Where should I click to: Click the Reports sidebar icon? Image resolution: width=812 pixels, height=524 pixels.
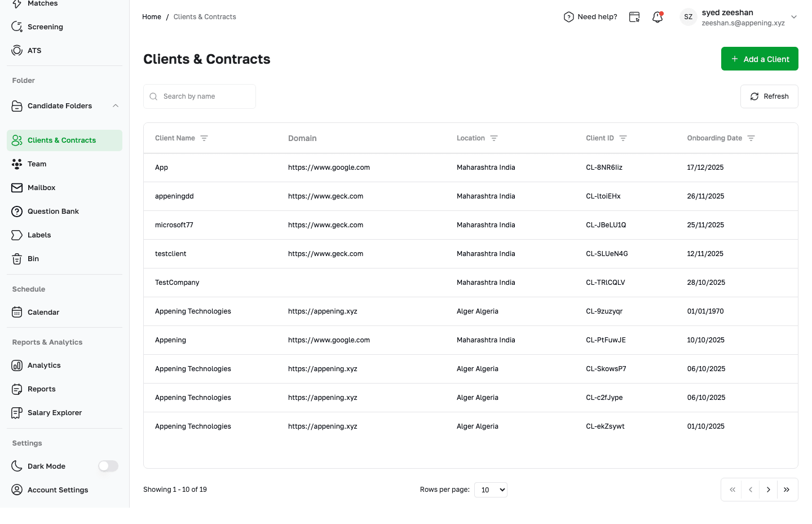(x=17, y=389)
